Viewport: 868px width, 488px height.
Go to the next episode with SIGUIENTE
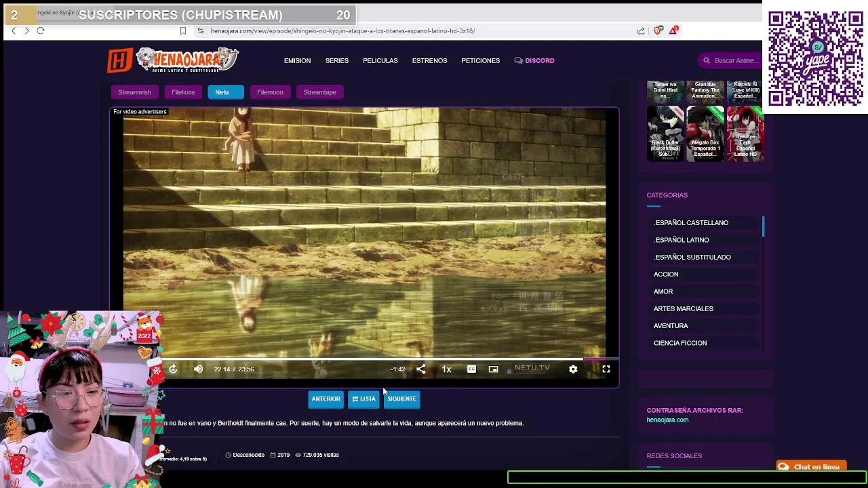pyautogui.click(x=401, y=399)
